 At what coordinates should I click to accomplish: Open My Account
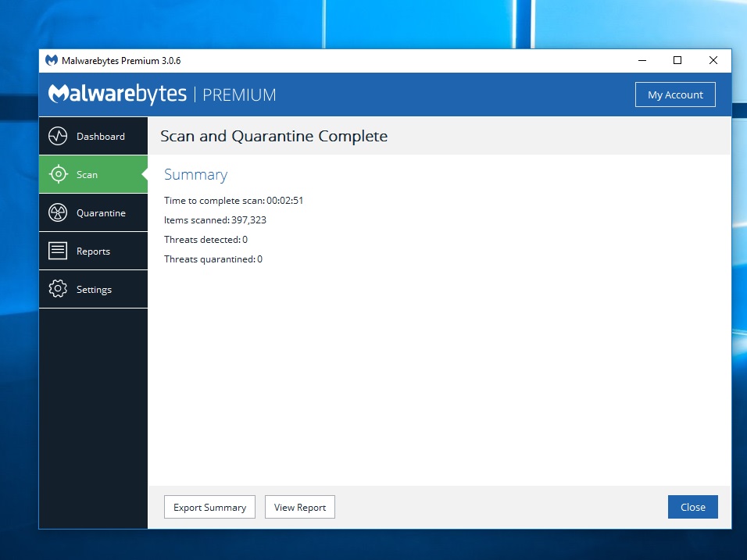(675, 95)
